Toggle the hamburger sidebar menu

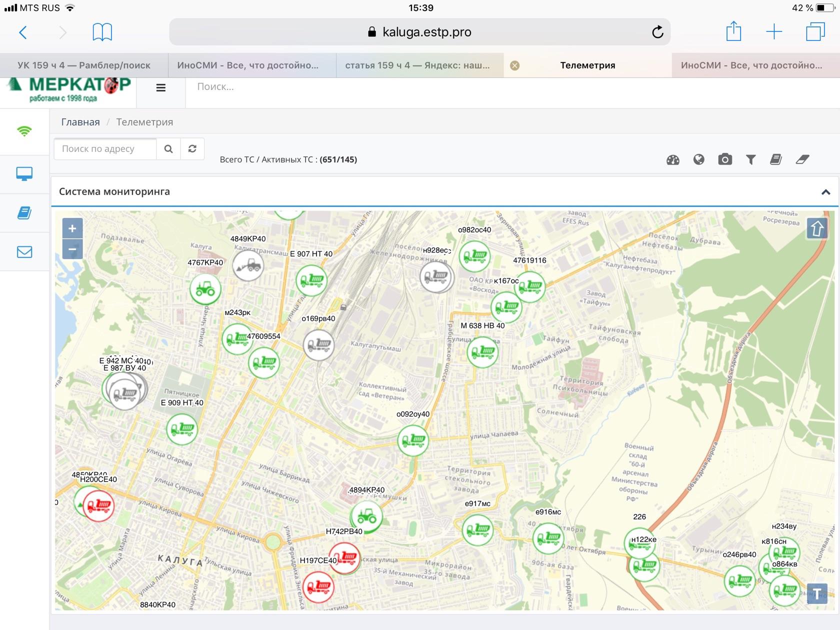click(160, 88)
